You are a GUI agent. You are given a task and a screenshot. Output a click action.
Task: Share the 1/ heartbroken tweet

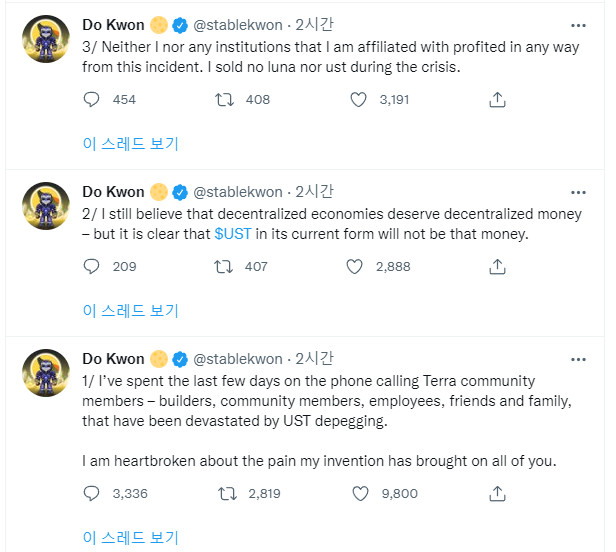497,493
